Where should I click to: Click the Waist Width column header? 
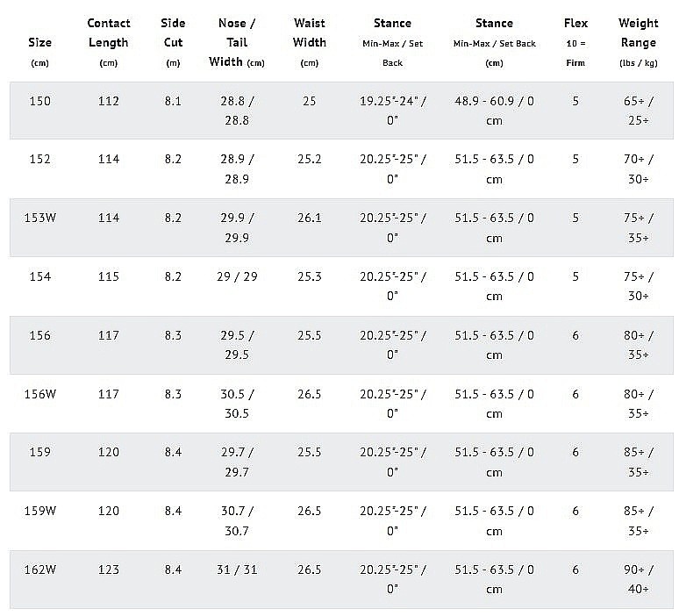[x=309, y=33]
